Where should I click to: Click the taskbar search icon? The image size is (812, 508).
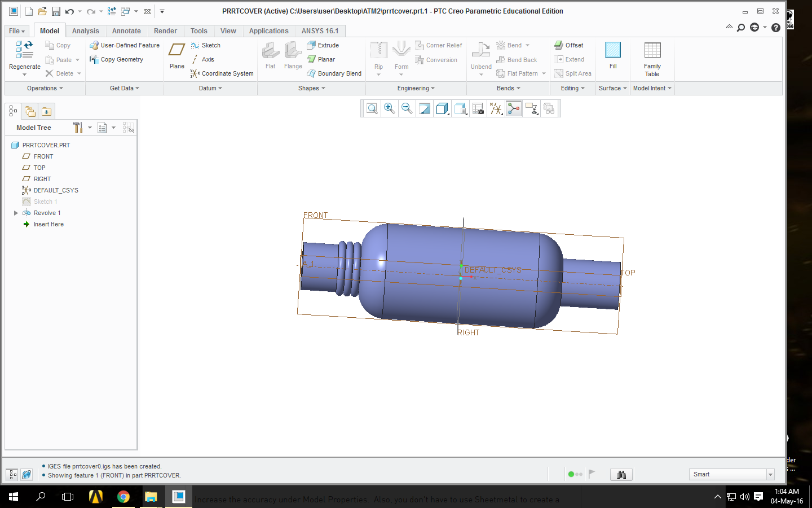click(x=41, y=497)
